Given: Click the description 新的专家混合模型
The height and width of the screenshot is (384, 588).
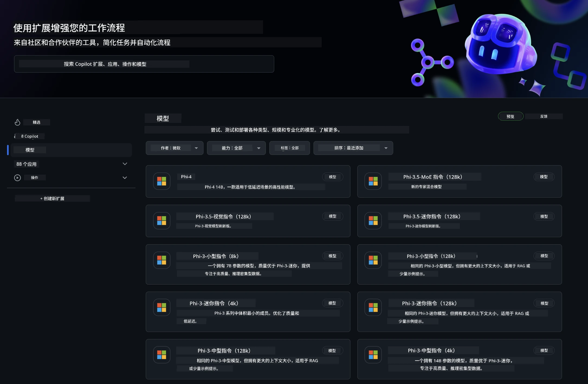Looking at the screenshot, I should [x=427, y=187].
